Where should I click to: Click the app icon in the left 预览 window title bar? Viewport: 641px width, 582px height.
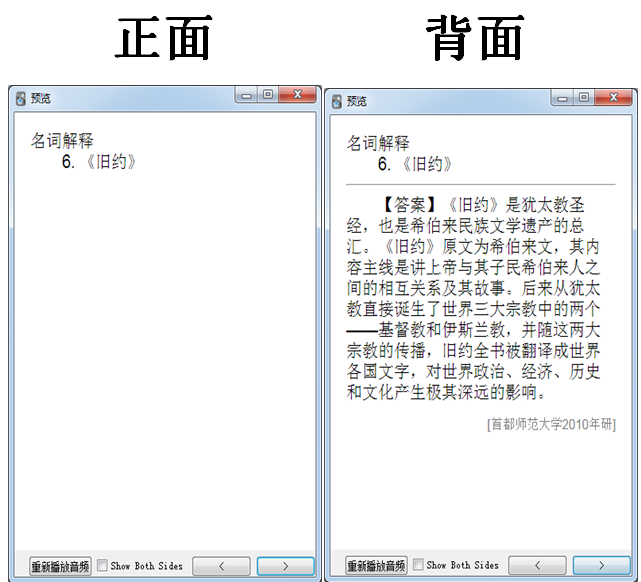pyautogui.click(x=20, y=99)
